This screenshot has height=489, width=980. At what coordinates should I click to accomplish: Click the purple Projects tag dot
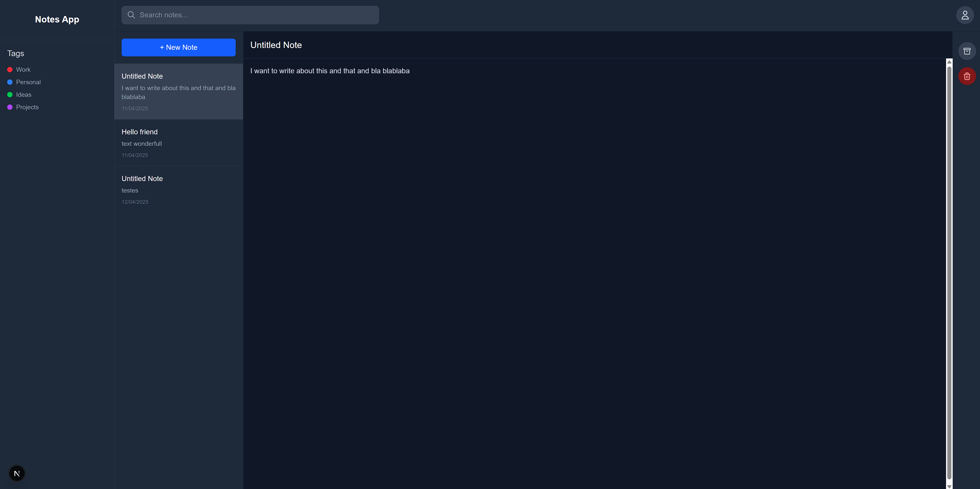[10, 107]
